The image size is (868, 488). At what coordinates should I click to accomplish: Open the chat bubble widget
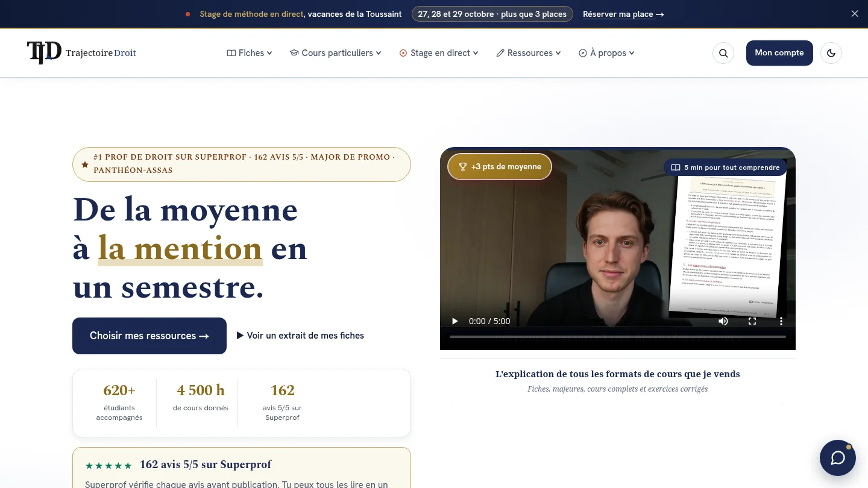point(838,458)
